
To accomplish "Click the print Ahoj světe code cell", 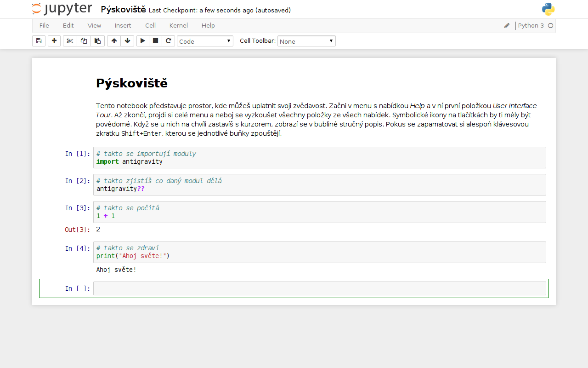I will pos(320,253).
